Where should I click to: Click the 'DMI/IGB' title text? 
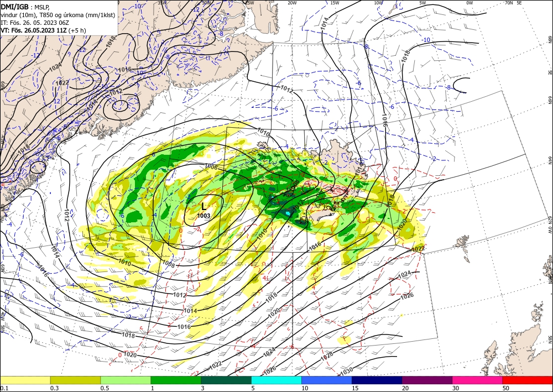[14, 6]
